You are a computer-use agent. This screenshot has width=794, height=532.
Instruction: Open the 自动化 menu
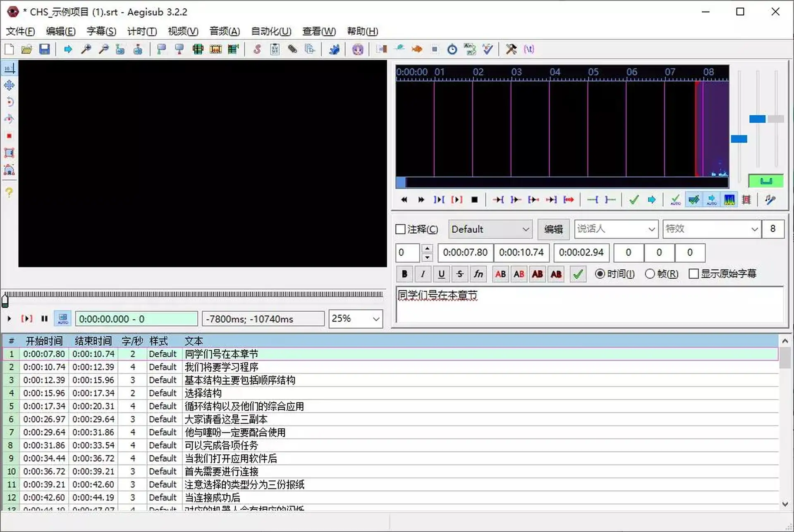[x=271, y=31]
